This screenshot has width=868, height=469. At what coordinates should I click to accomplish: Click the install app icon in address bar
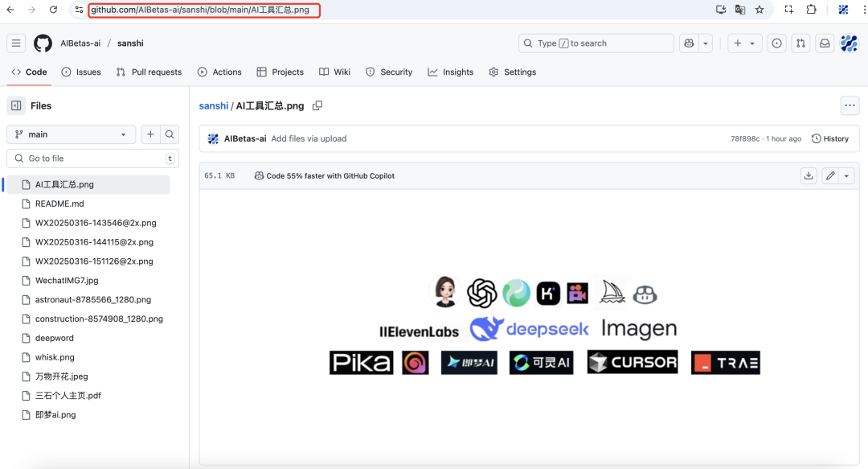[x=721, y=10]
